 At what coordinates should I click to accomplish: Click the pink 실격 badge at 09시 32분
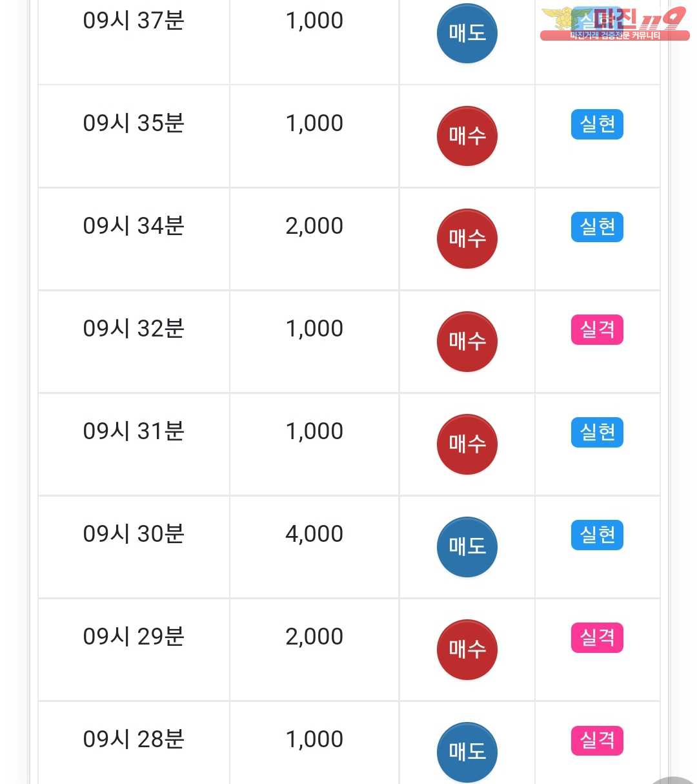click(597, 329)
